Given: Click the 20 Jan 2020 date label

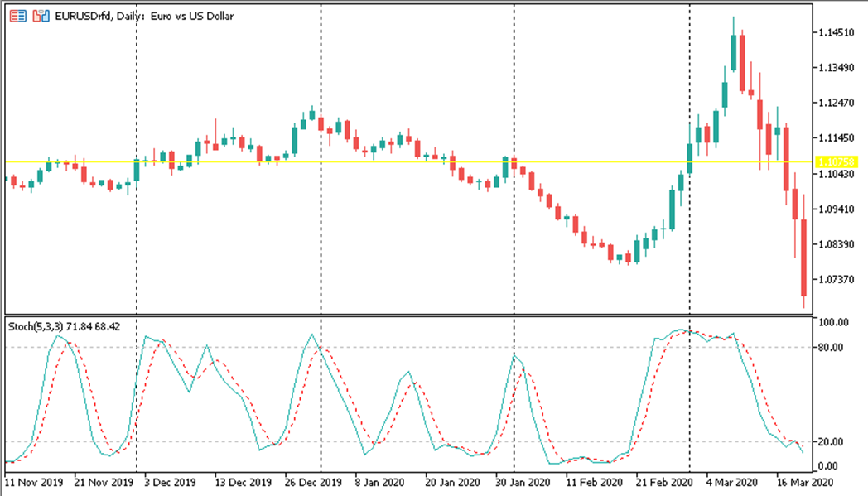Looking at the screenshot, I should (x=452, y=482).
